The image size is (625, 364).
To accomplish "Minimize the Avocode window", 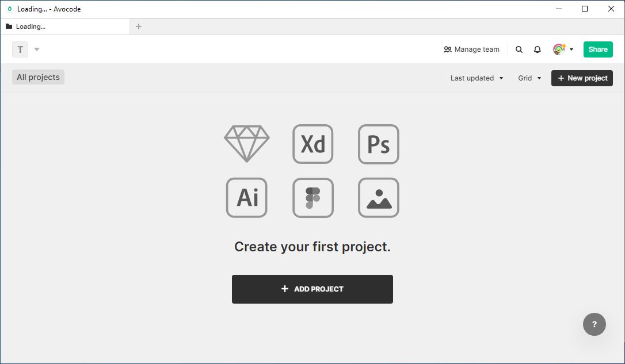I will coord(559,9).
